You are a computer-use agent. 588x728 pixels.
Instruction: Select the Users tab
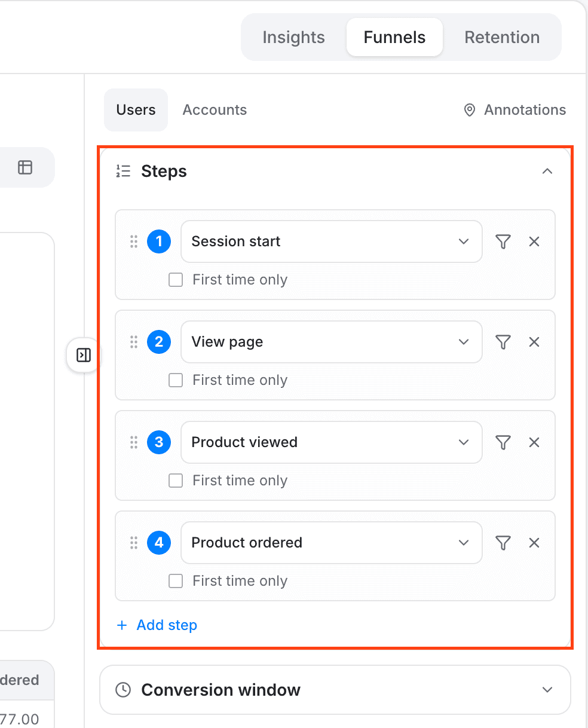(136, 110)
